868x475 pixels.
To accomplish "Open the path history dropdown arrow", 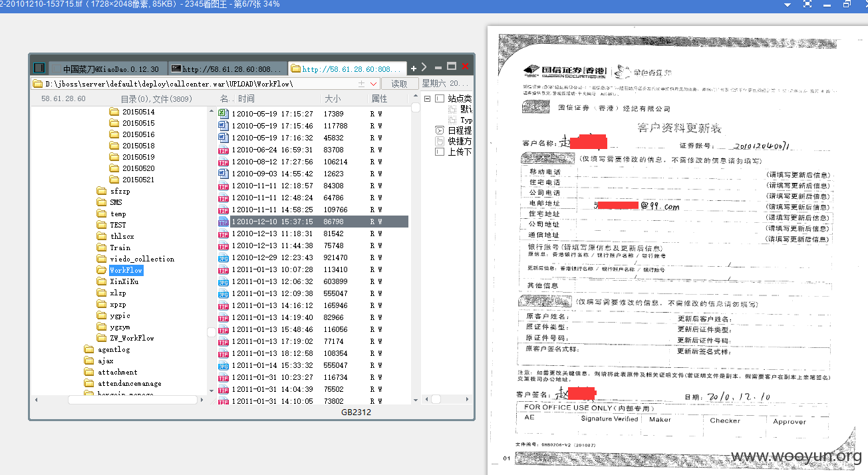I will (373, 84).
